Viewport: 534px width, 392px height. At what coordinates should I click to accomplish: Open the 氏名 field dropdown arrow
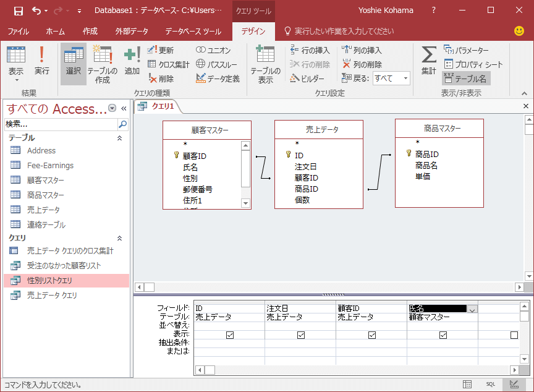pyautogui.click(x=472, y=309)
